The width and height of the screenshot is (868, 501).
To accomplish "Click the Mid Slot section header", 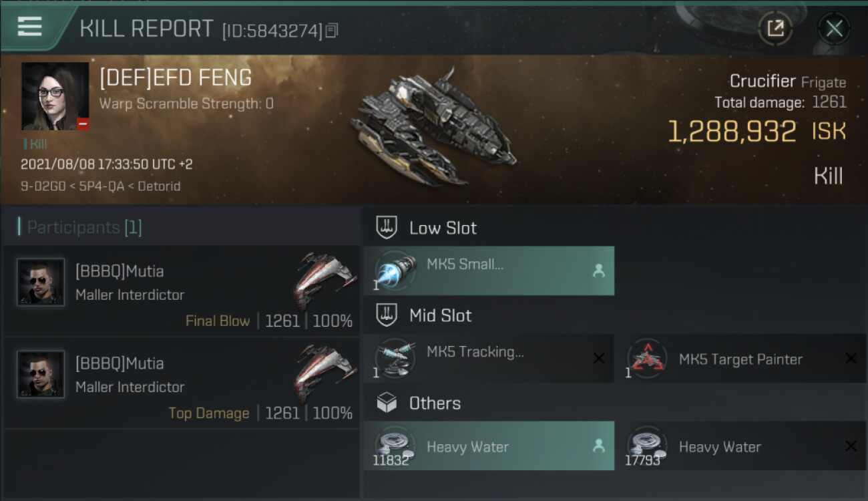I will point(440,315).
